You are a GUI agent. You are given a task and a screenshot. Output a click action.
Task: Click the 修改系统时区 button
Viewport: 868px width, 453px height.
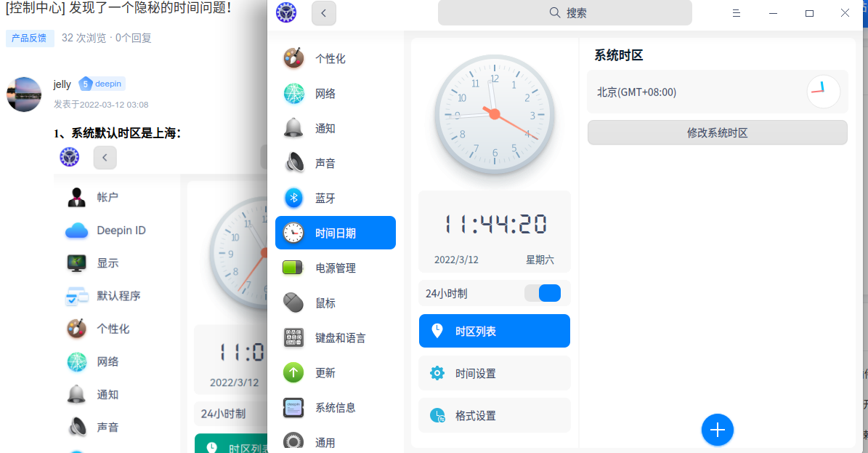coord(717,132)
